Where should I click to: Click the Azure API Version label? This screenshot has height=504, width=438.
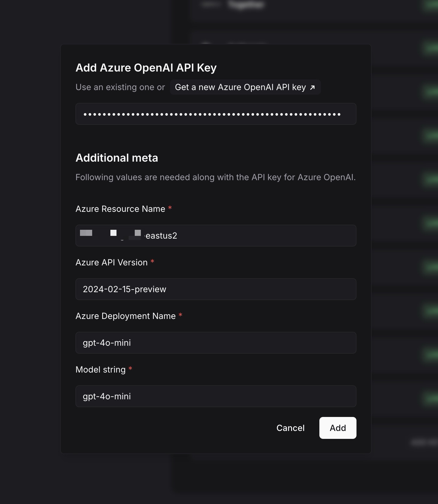point(112,262)
